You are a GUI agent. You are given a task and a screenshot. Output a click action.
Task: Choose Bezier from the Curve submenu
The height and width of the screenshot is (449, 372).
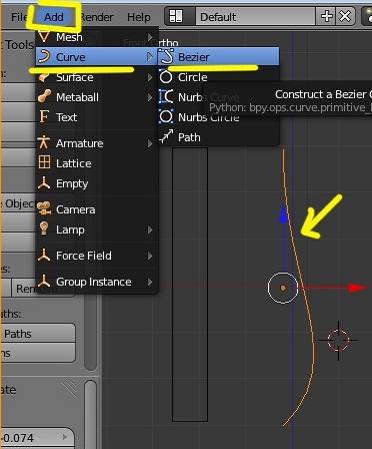pyautogui.click(x=219, y=57)
